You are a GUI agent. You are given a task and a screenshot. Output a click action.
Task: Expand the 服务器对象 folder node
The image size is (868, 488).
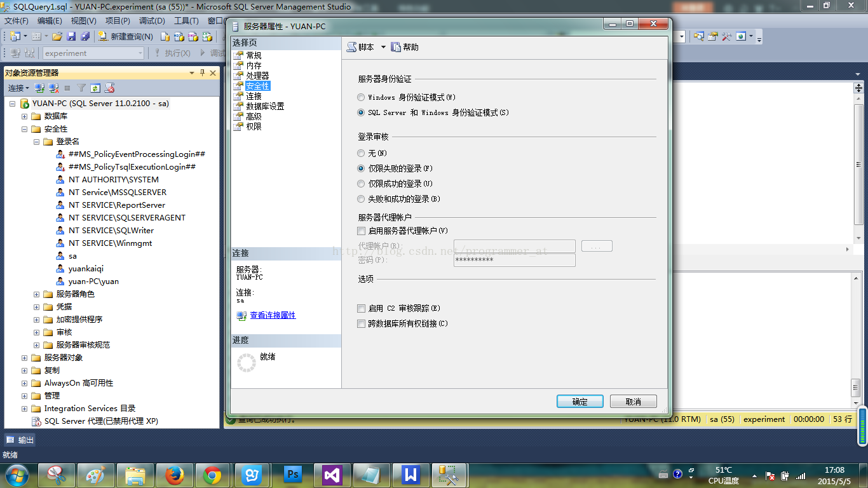(25, 358)
